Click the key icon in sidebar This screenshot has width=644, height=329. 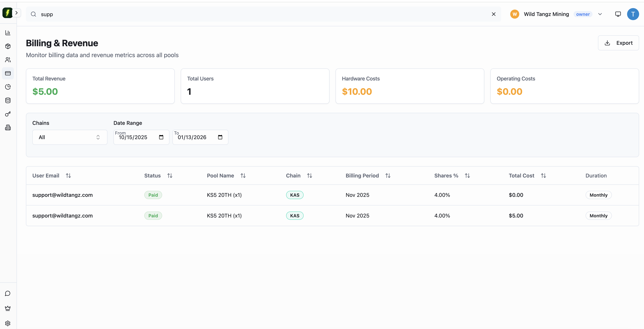(8, 114)
